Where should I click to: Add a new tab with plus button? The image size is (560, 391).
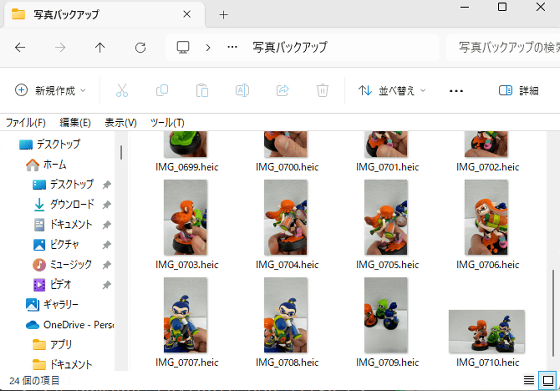[224, 15]
